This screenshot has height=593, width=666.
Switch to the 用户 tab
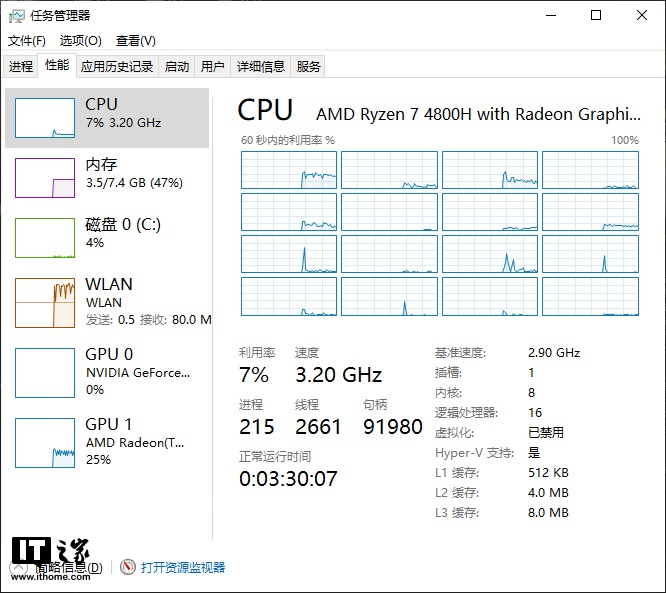[212, 67]
